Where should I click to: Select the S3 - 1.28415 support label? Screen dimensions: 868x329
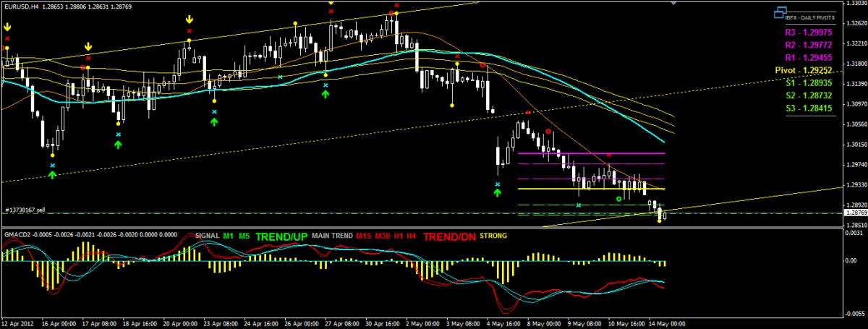[809, 108]
